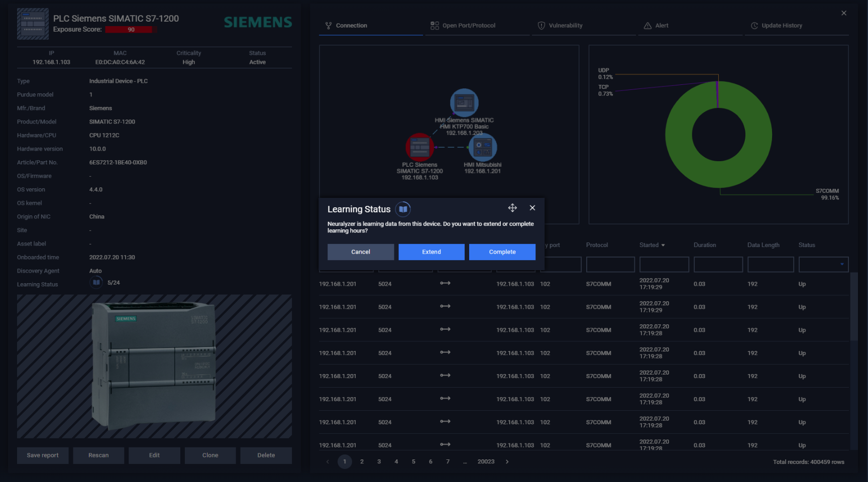Click Extend learning hours button

pos(431,252)
